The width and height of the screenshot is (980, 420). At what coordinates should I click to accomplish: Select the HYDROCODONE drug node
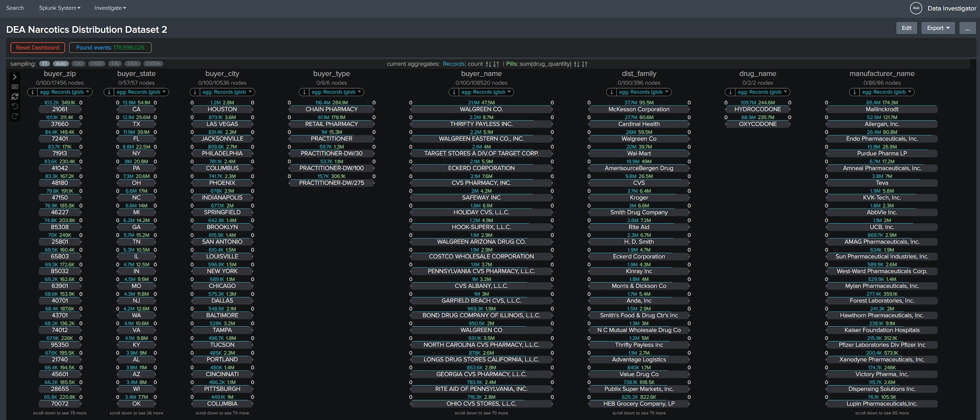pyautogui.click(x=757, y=110)
